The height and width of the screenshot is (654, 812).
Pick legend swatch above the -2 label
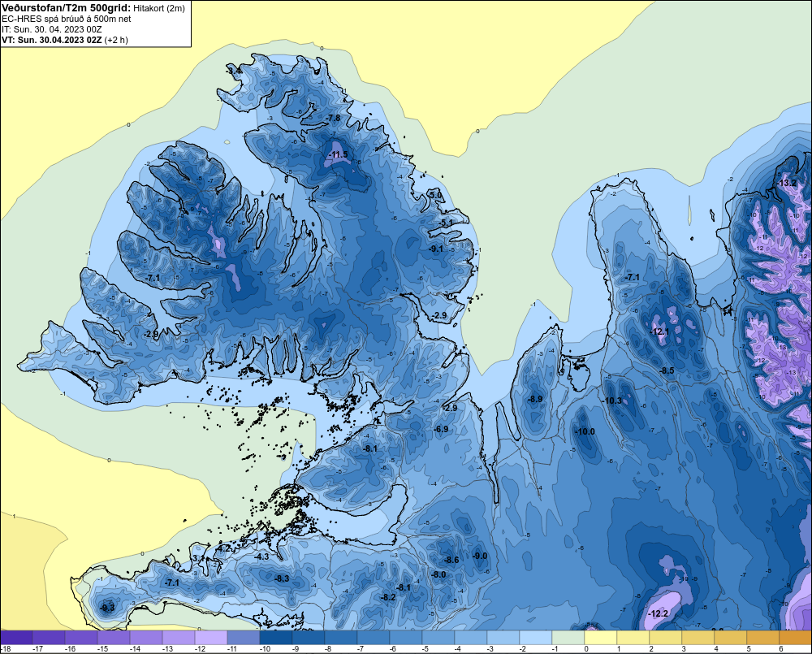coord(536,638)
